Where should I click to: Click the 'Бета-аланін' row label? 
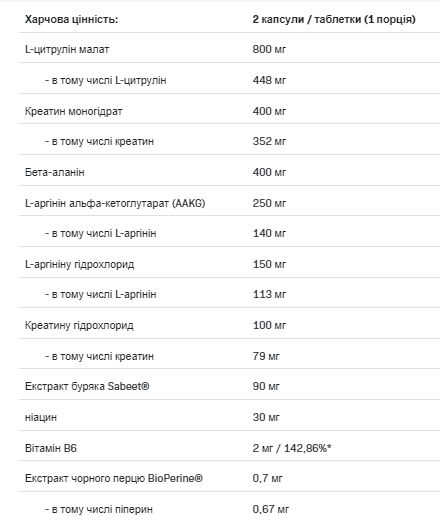tap(54, 172)
